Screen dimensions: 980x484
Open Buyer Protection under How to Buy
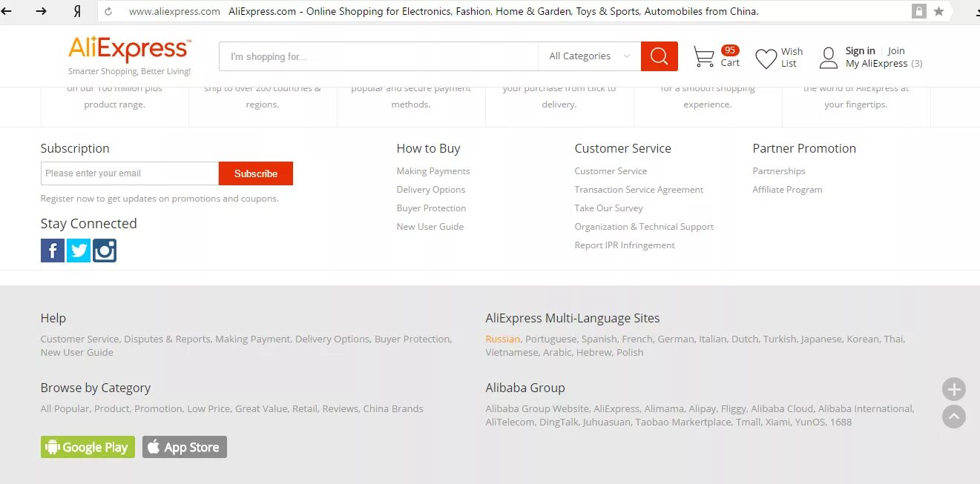[x=431, y=208]
